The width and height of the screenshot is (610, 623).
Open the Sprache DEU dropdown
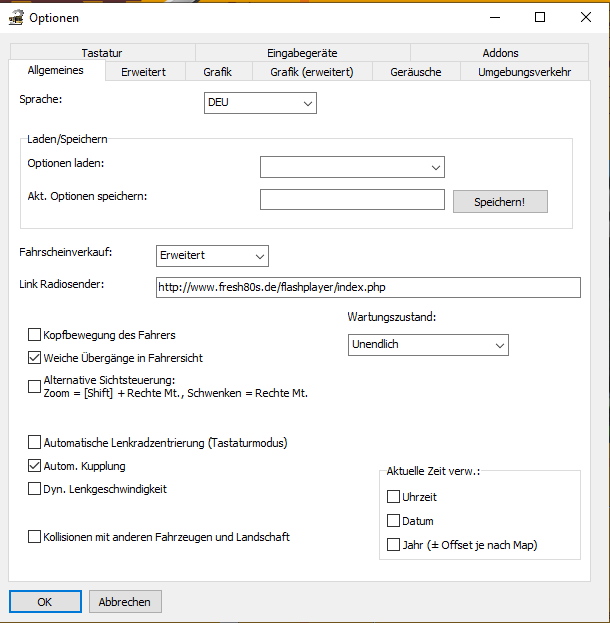point(260,103)
